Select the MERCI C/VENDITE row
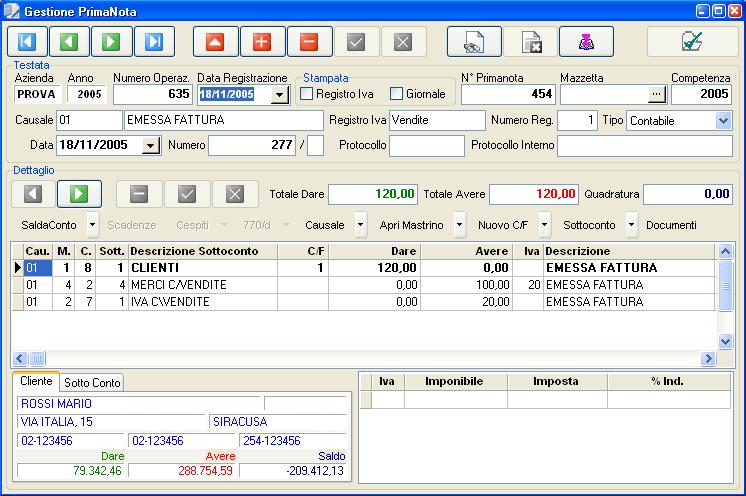 pos(364,285)
